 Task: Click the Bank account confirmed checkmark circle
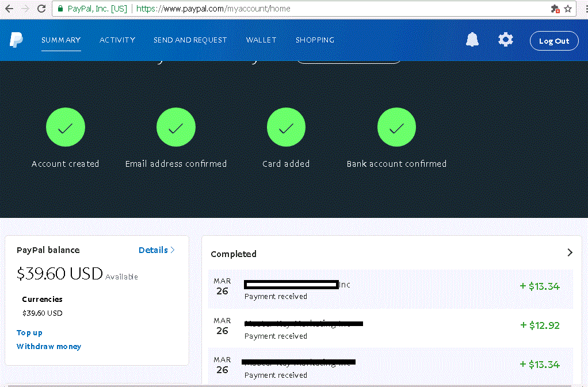tap(396, 127)
